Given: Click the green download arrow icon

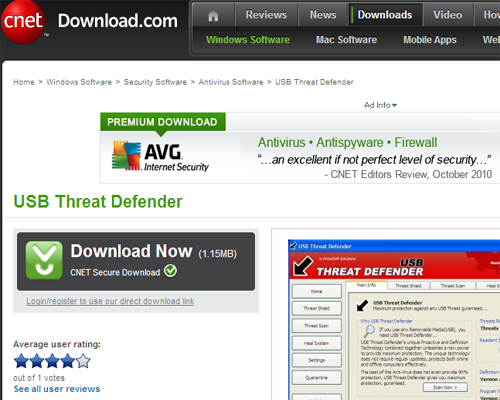Looking at the screenshot, I should coord(44,260).
